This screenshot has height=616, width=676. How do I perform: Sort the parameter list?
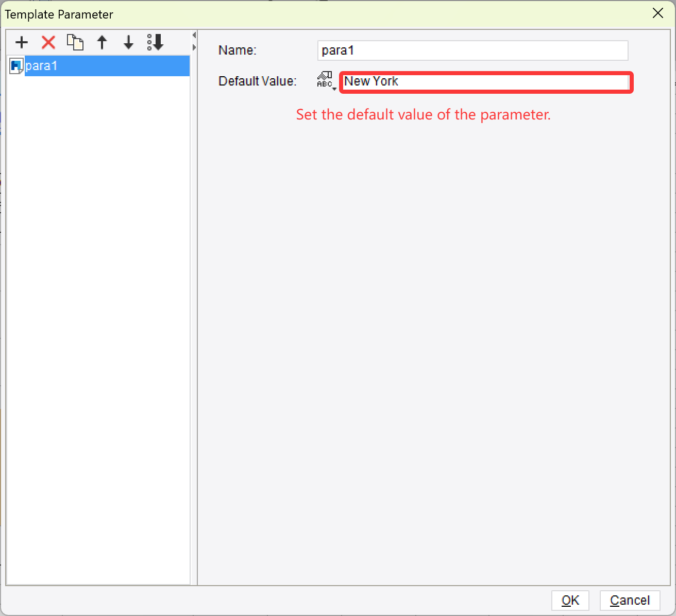tap(155, 42)
